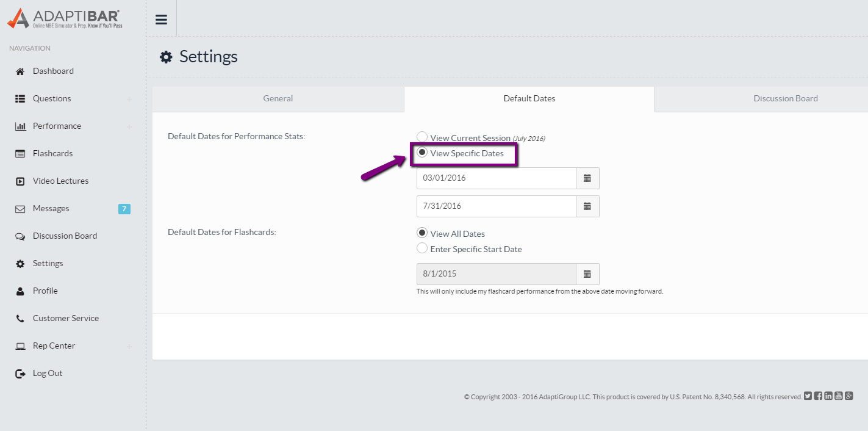Switch to the General tab
The width and height of the screenshot is (868, 431).
coord(278,99)
